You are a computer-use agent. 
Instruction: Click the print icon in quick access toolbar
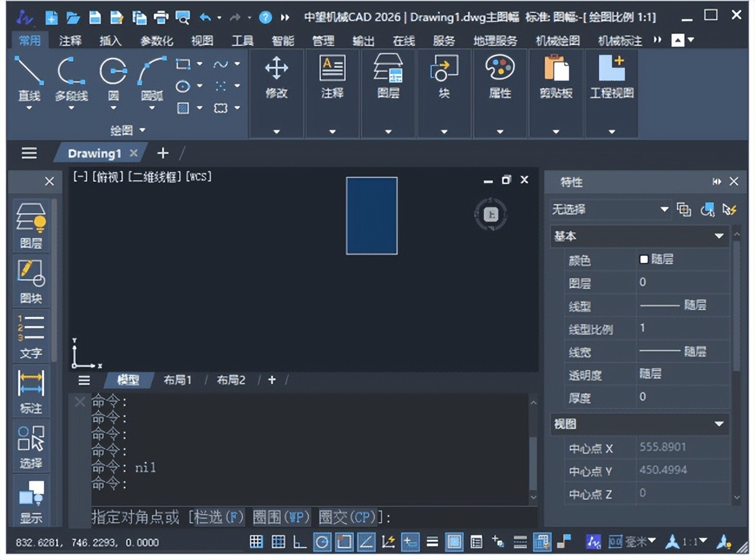coord(160,17)
